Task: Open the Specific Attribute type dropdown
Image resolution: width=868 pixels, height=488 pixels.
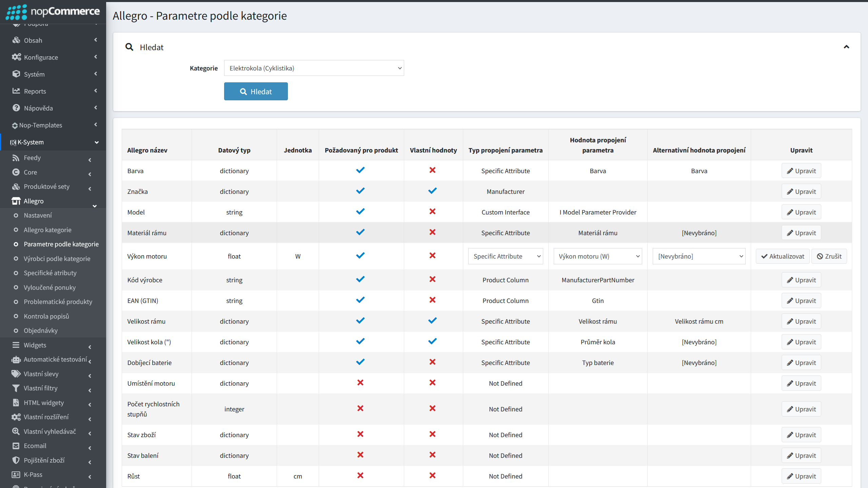Action: click(506, 256)
